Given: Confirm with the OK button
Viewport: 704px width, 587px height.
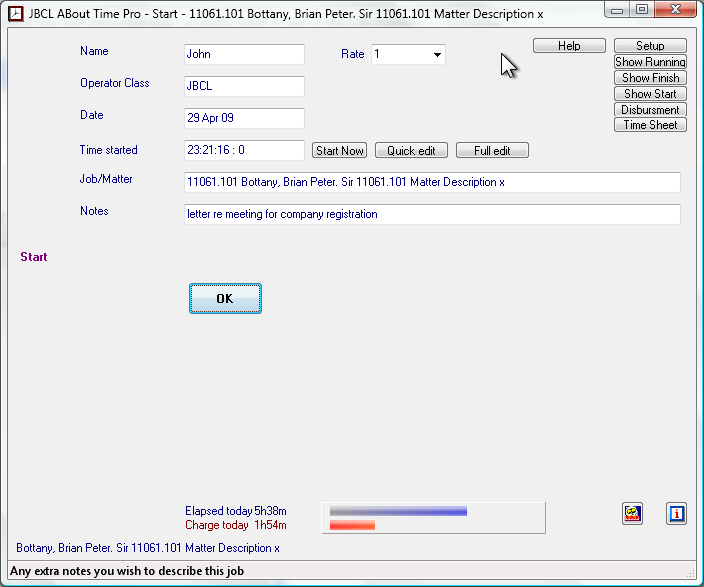Looking at the screenshot, I should 225,299.
